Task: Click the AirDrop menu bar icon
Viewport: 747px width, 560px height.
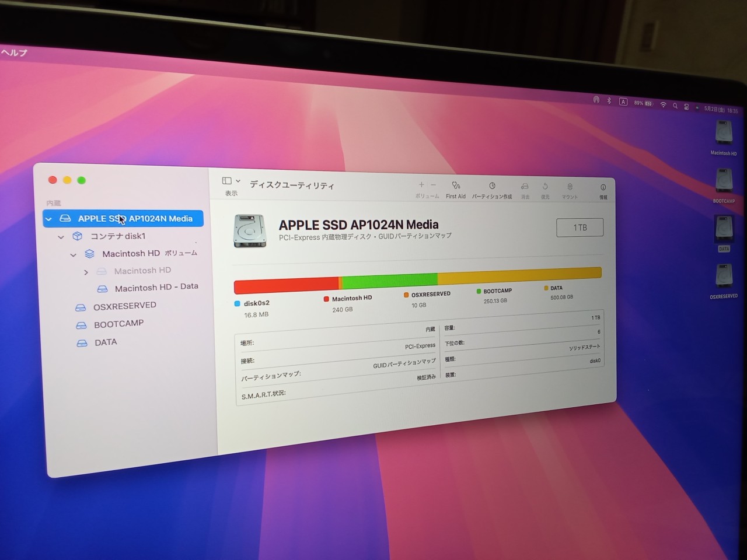Action: tap(596, 100)
